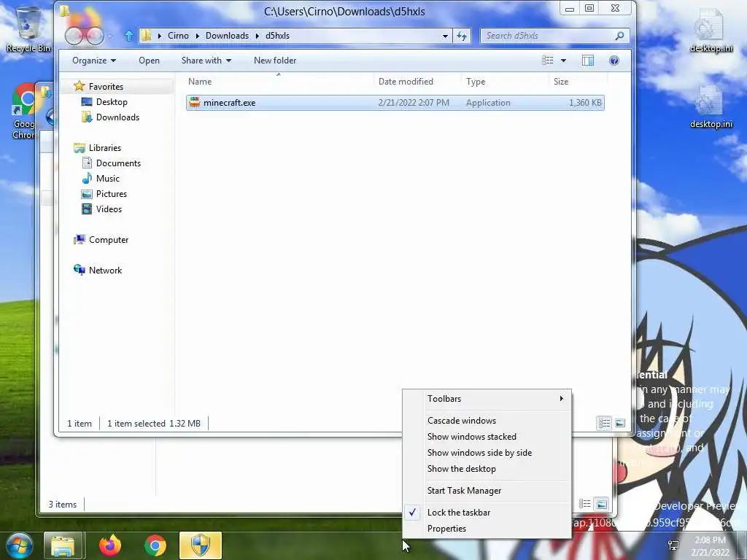Click details view icon in back window

pyautogui.click(x=585, y=504)
